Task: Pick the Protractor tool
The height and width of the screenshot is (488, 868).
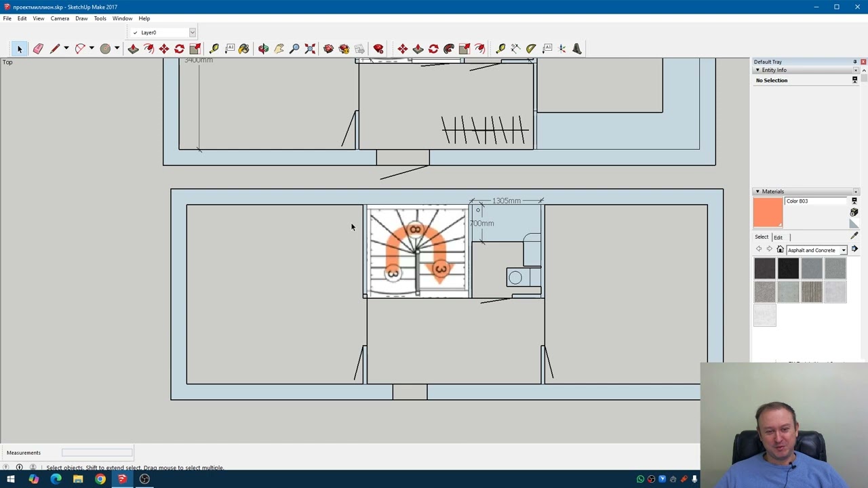Action: (531, 49)
